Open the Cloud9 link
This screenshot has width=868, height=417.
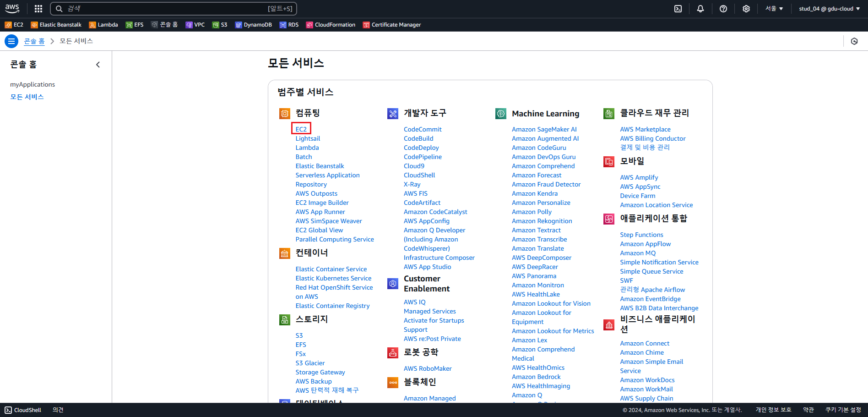coord(414,166)
